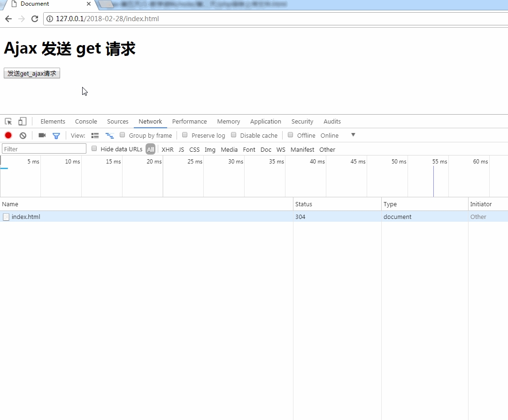Enable the Group by frame checkbox

pos(123,135)
